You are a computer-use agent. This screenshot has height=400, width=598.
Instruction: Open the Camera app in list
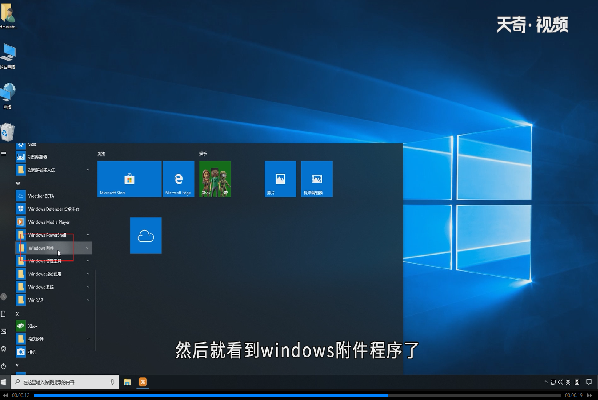pos(53,352)
